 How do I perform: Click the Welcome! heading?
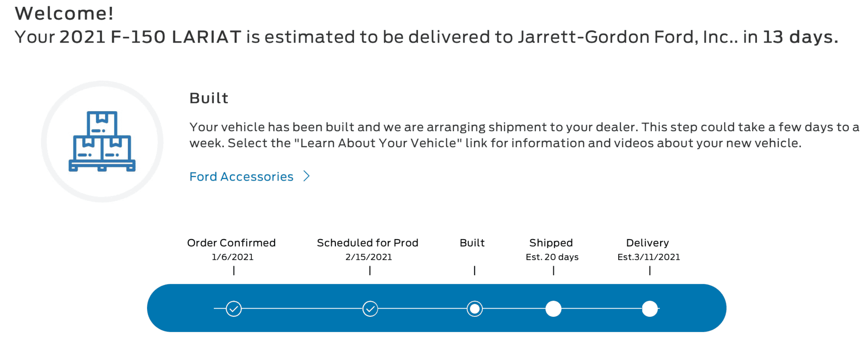[64, 13]
